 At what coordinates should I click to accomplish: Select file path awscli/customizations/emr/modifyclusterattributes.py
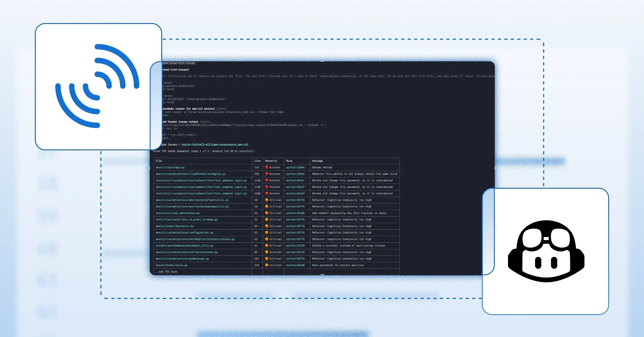coord(195,239)
